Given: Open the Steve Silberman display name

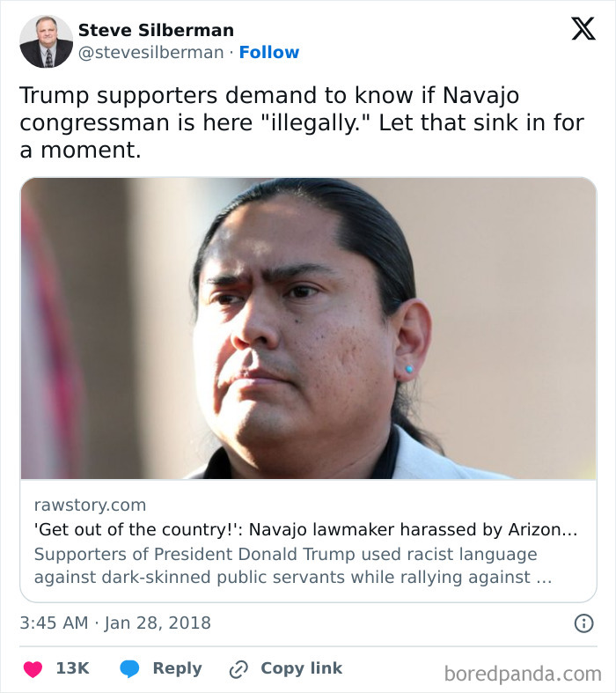Looking at the screenshot, I should [x=156, y=30].
